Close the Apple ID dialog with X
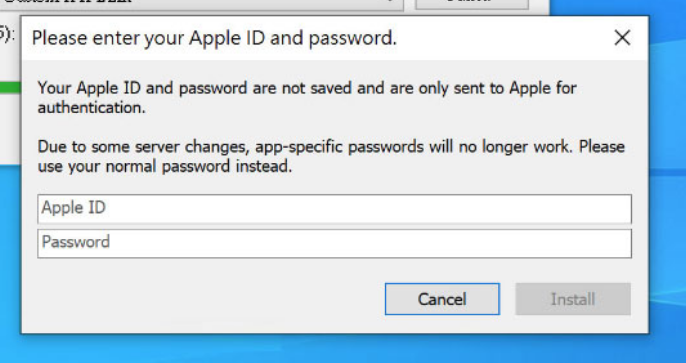The width and height of the screenshot is (686, 363). [622, 38]
